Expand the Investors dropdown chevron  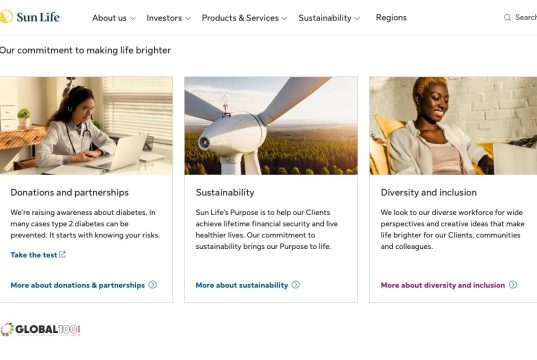tap(188, 18)
